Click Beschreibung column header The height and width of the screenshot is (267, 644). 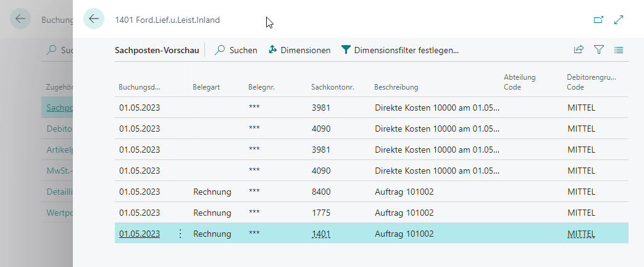396,87
